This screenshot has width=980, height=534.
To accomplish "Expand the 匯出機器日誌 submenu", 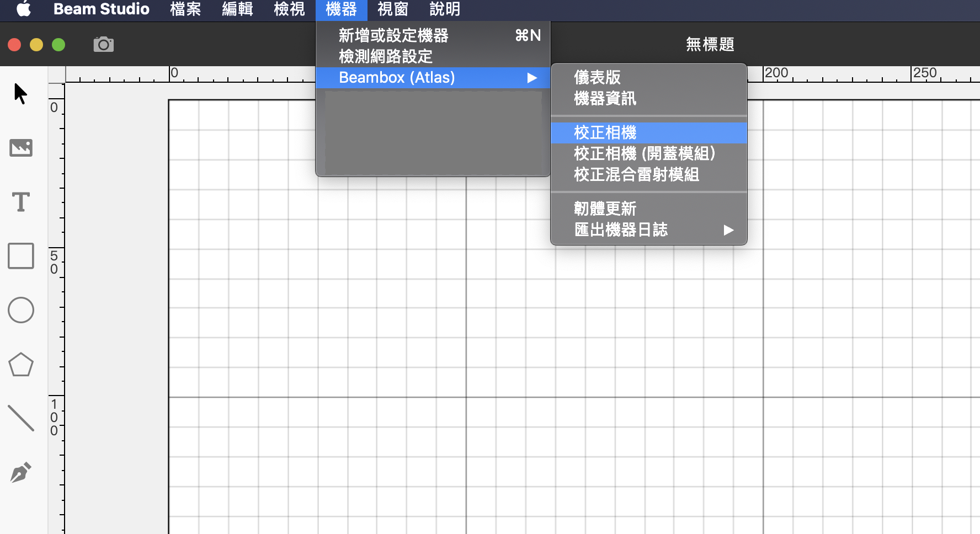I will pos(649,229).
